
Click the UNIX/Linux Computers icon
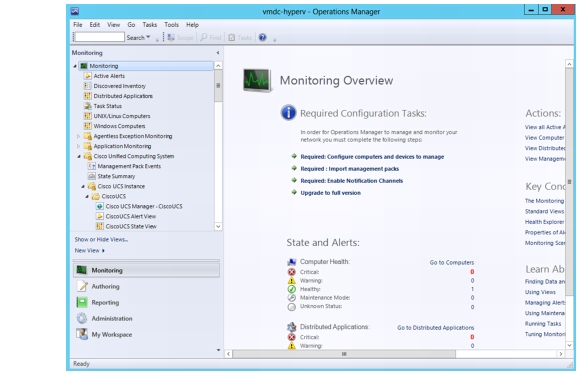tap(88, 116)
